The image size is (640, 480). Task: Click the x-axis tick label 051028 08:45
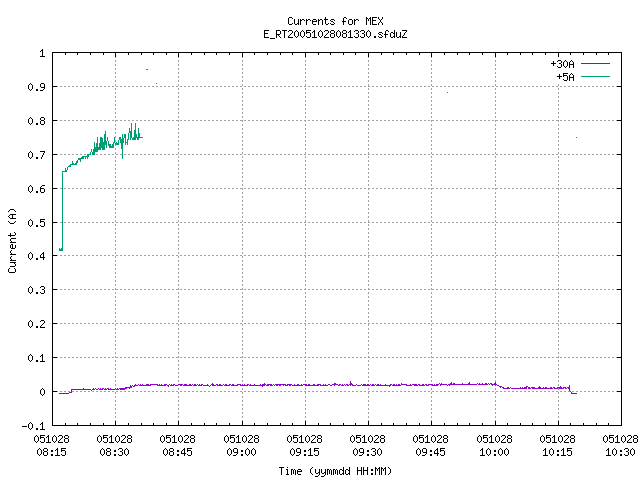178,446
